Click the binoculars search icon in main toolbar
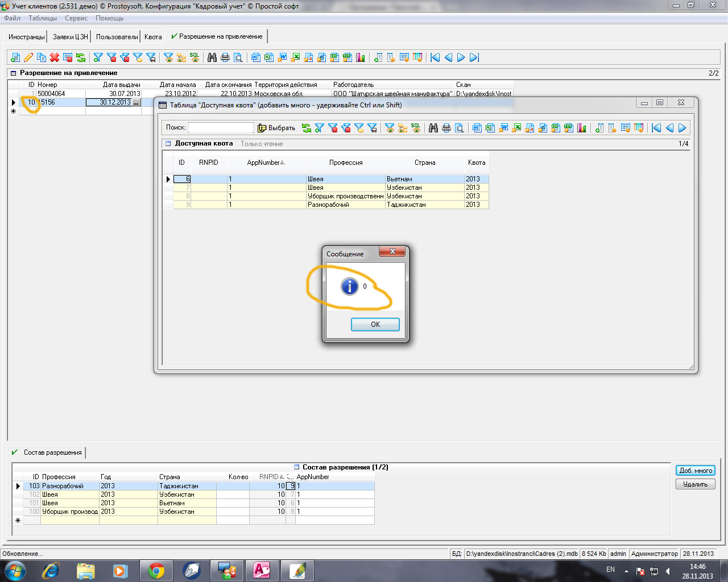Viewport: 728px width, 582px height. click(x=212, y=57)
